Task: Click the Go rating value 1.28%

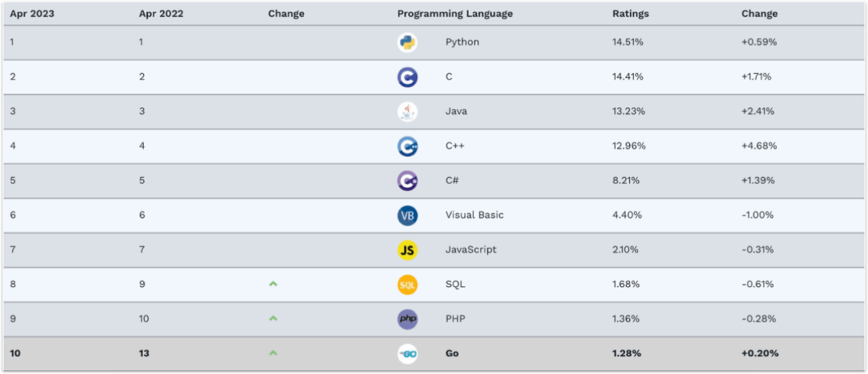Action: pyautogui.click(x=626, y=353)
